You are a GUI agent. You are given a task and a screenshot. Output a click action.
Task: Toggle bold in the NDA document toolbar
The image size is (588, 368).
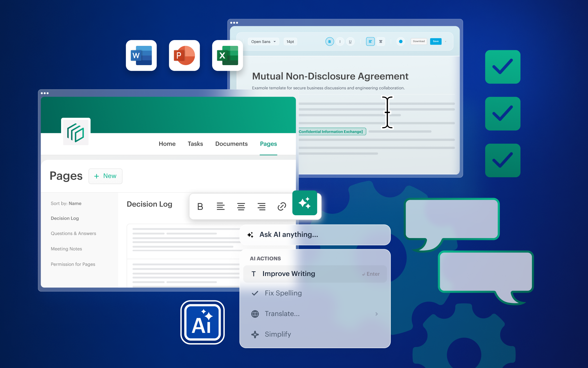tap(330, 41)
